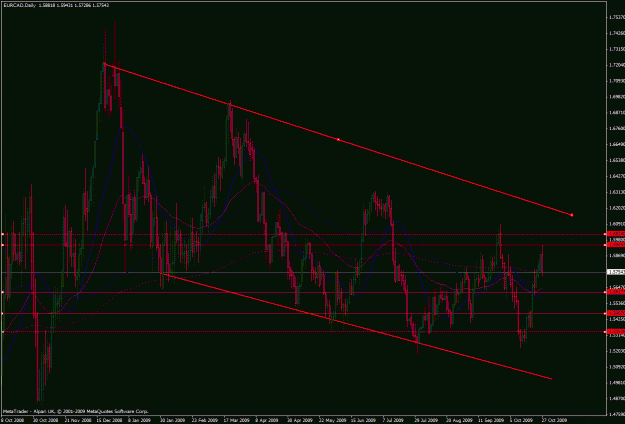Click the '27 Oct 2009' date label

pyautogui.click(x=554, y=420)
